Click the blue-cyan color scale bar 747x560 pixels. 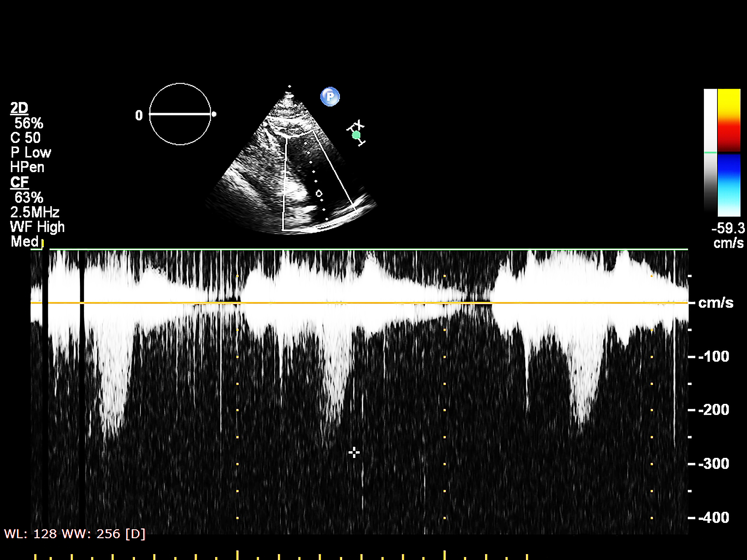[729, 185]
